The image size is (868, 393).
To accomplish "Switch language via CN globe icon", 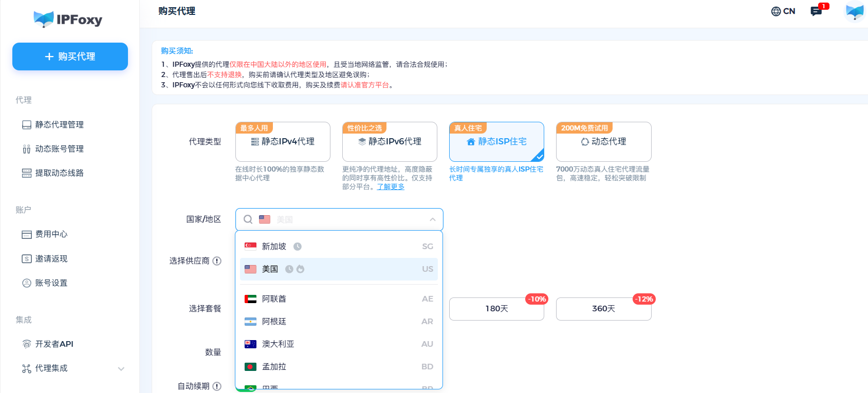I will [x=783, y=11].
